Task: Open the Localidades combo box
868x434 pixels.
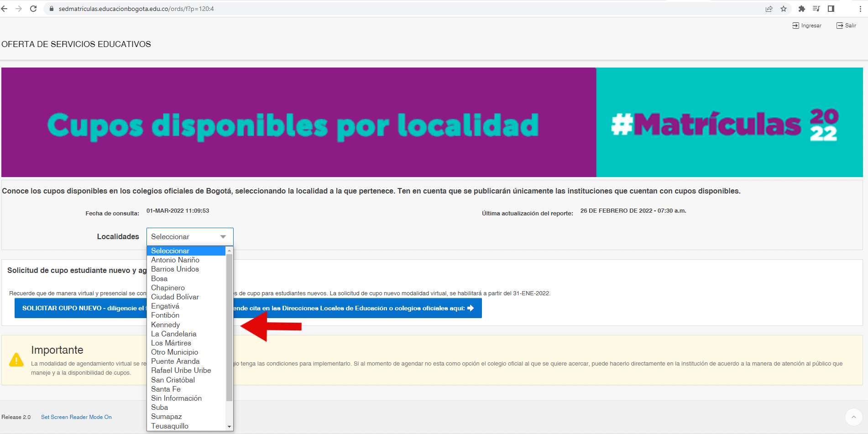Action: 190,237
